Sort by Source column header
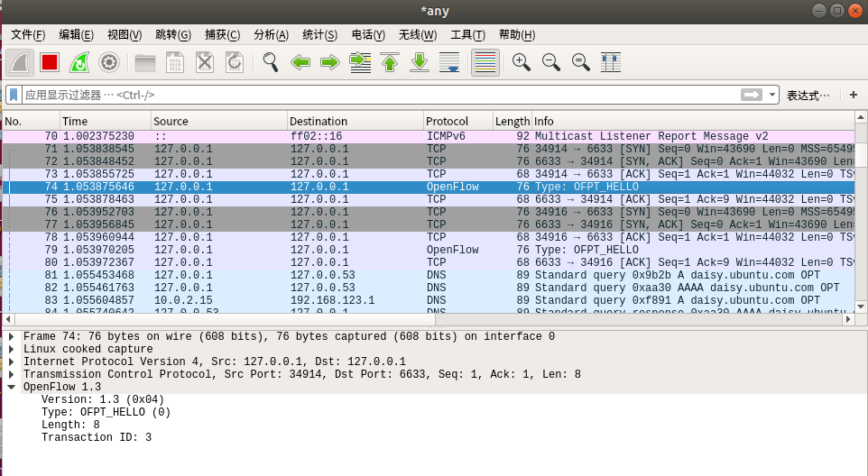 tap(219, 121)
